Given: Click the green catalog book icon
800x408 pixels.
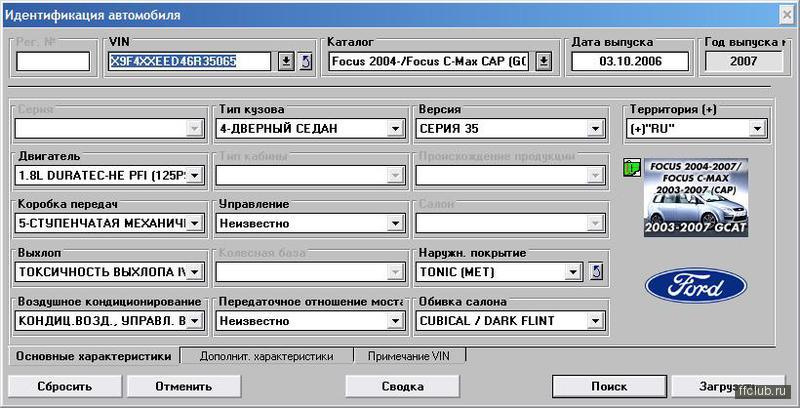Looking at the screenshot, I should coord(632,168).
